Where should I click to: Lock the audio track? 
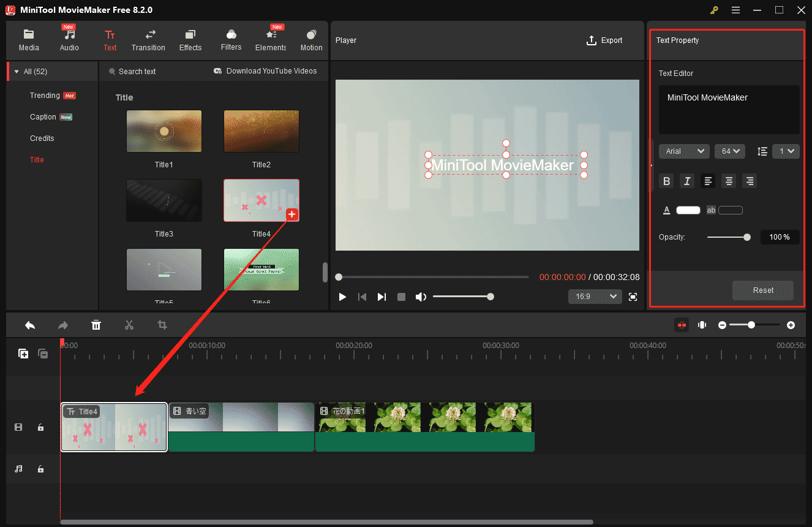pyautogui.click(x=40, y=469)
